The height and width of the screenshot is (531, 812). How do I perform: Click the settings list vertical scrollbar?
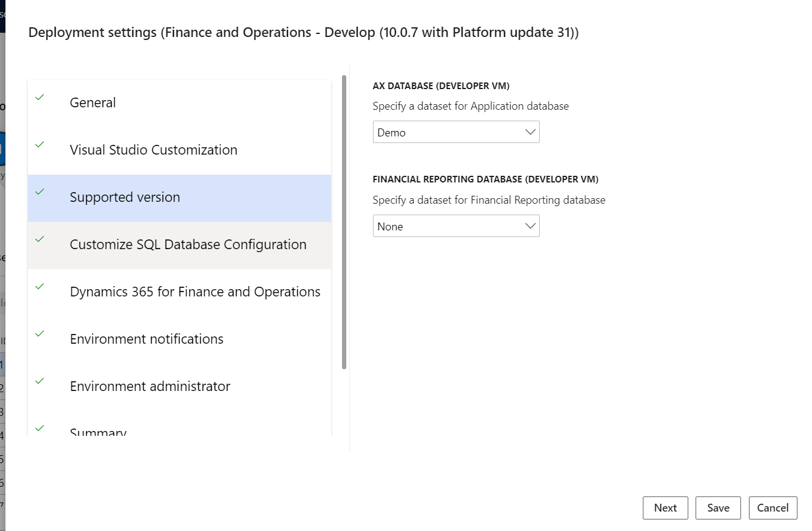point(344,222)
